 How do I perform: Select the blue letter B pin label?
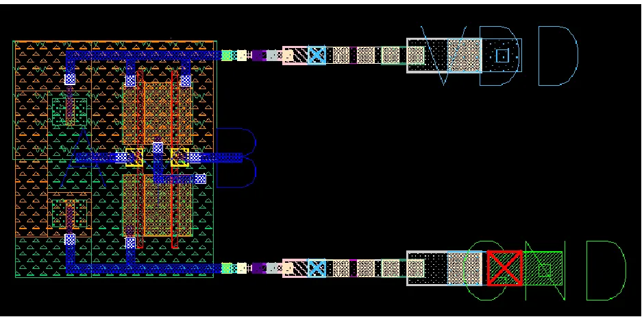tap(236, 158)
